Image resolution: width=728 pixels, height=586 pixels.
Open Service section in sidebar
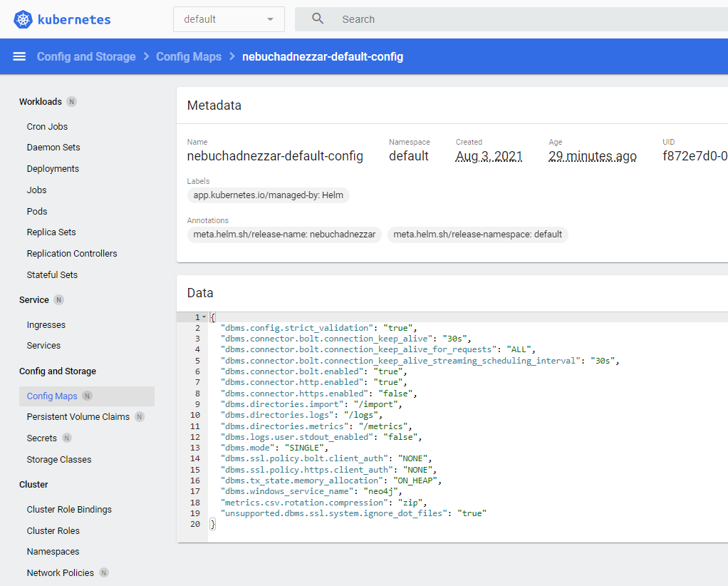(x=34, y=299)
